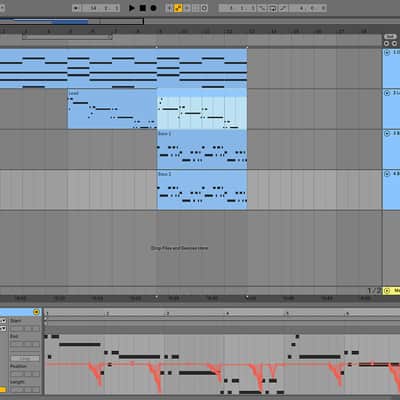Open the upper dropdown in clip panel

pyautogui.click(x=3, y=321)
